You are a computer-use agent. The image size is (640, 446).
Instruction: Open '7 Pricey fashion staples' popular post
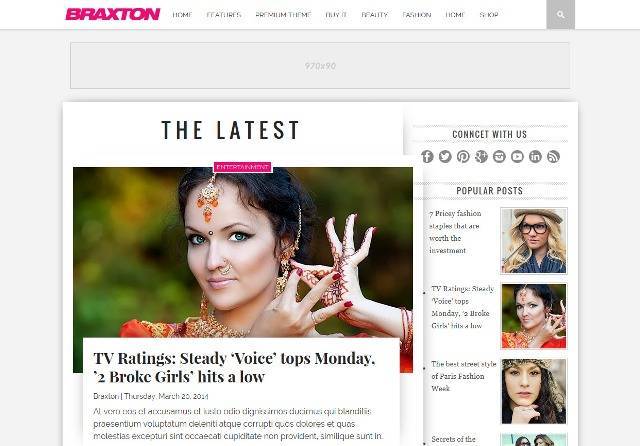click(455, 232)
